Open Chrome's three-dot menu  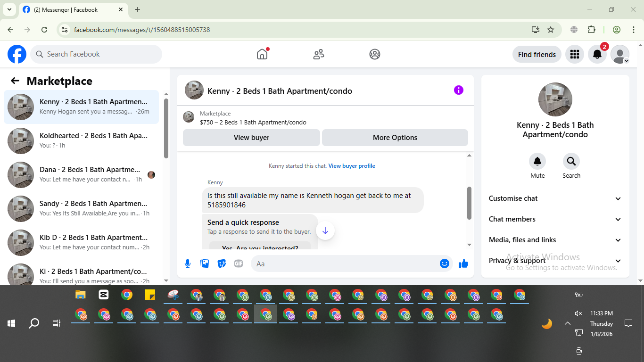pyautogui.click(x=633, y=30)
